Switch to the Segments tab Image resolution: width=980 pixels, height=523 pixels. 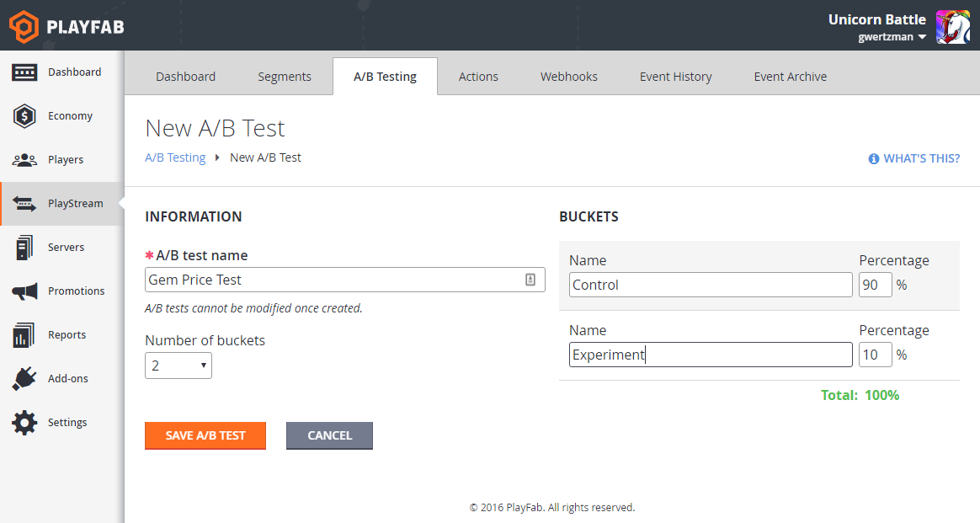click(x=285, y=77)
